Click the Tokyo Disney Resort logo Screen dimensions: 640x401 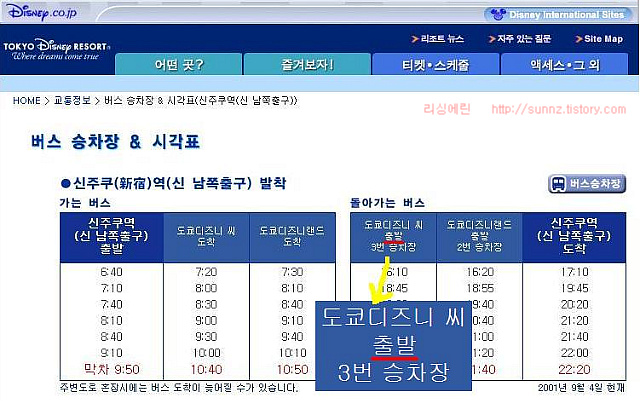56,50
